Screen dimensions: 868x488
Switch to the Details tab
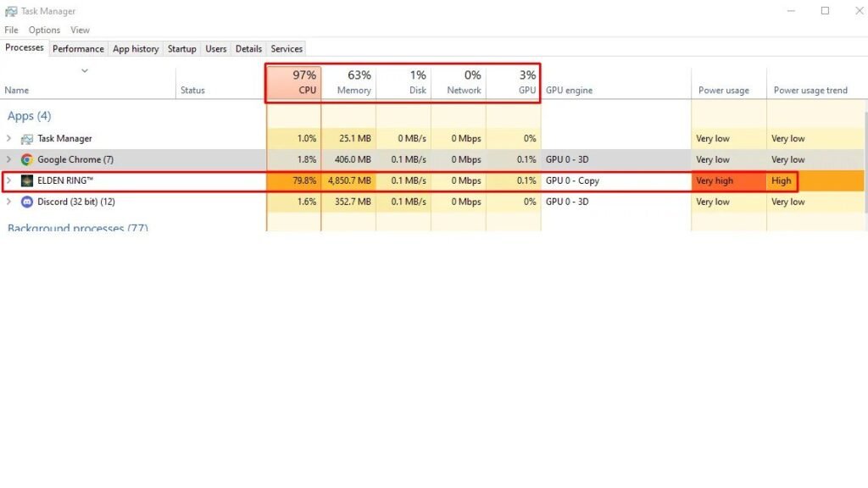click(x=248, y=48)
